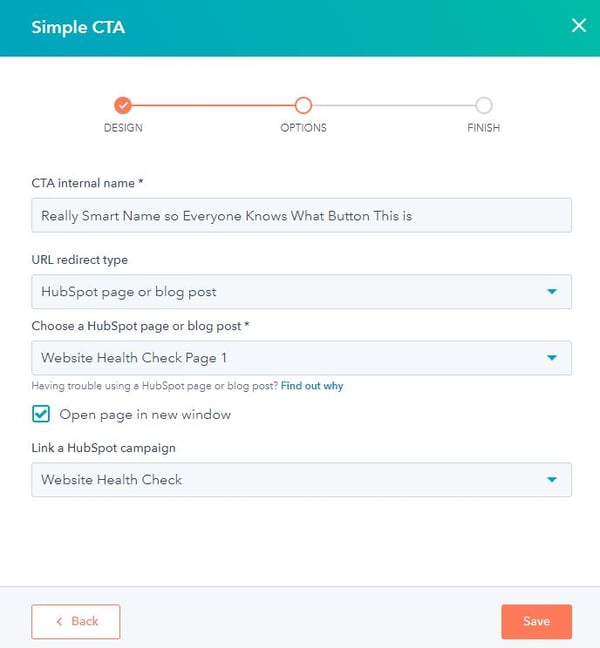Screen dimensions: 600x648
Task: Jump to the FINISH step label
Action: [x=483, y=128]
